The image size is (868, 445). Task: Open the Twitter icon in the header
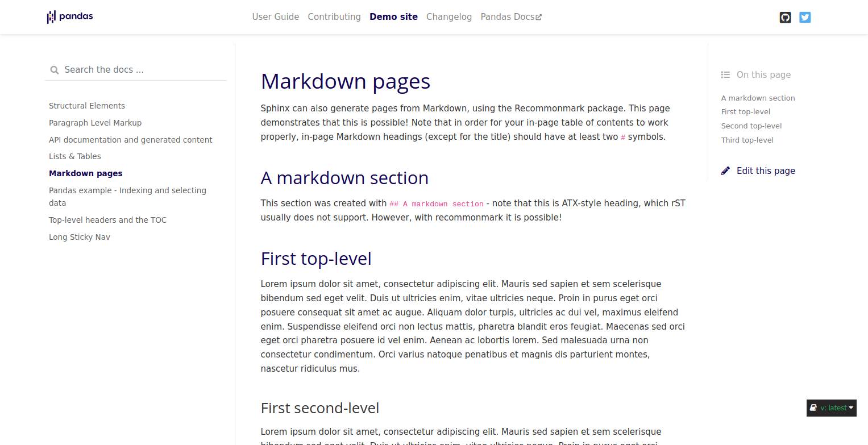tap(805, 17)
